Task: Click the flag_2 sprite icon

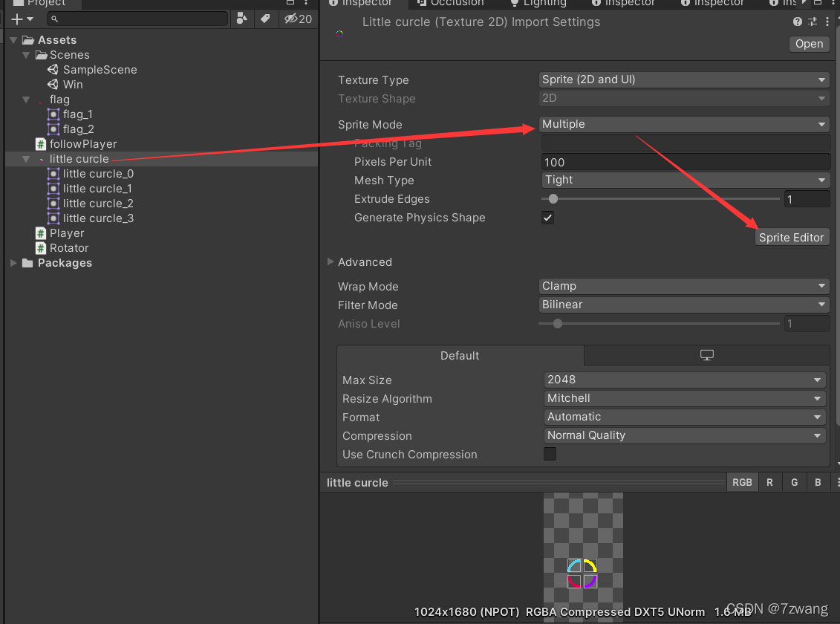Action: click(53, 129)
